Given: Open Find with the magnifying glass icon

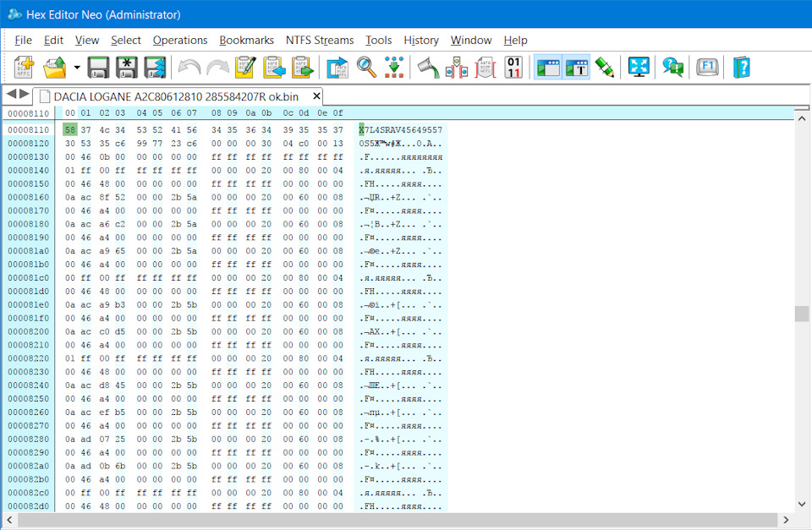Looking at the screenshot, I should click(x=366, y=68).
